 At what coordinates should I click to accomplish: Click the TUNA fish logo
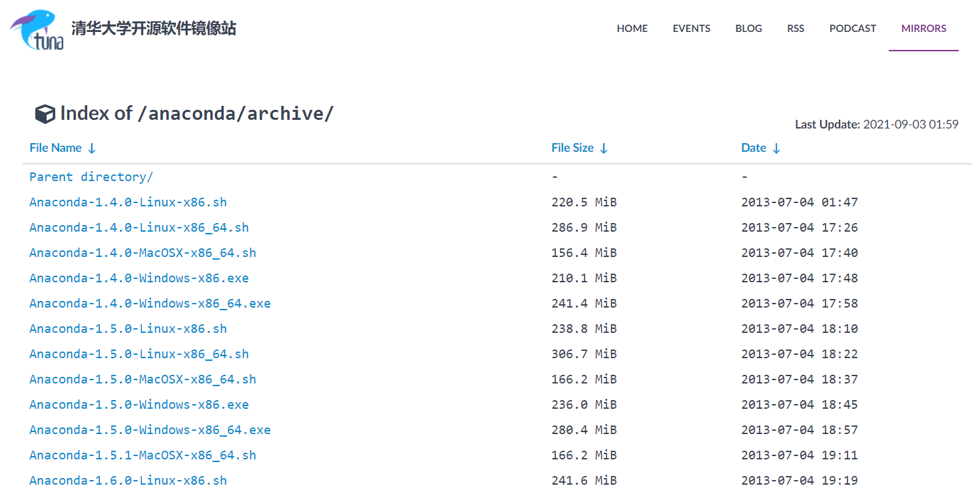37,30
